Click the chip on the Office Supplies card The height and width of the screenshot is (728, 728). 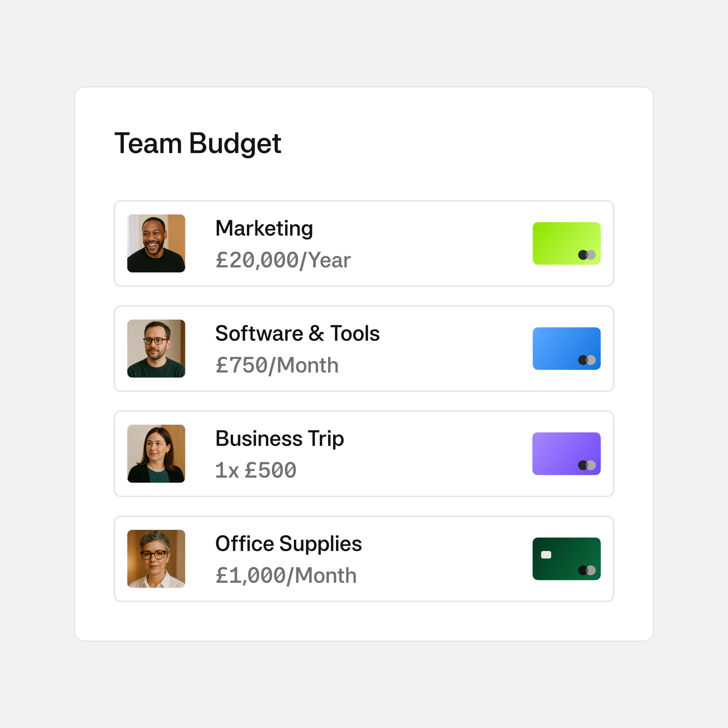coord(546,555)
